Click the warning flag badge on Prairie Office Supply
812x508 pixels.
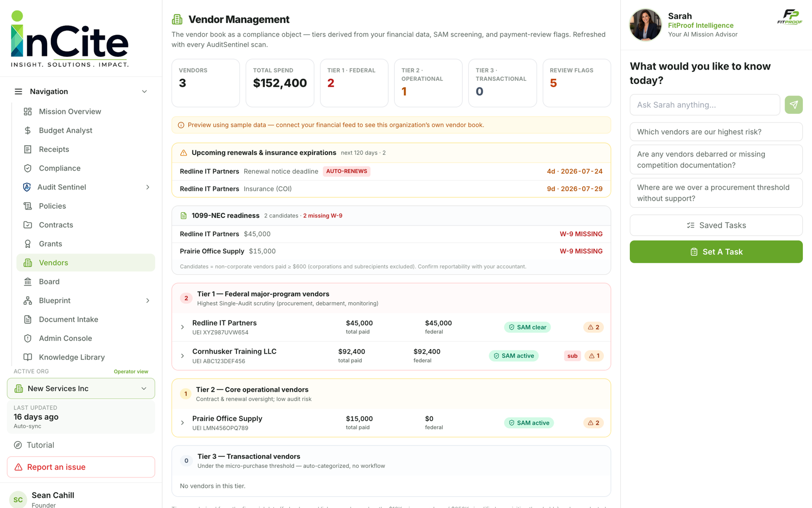(x=593, y=423)
